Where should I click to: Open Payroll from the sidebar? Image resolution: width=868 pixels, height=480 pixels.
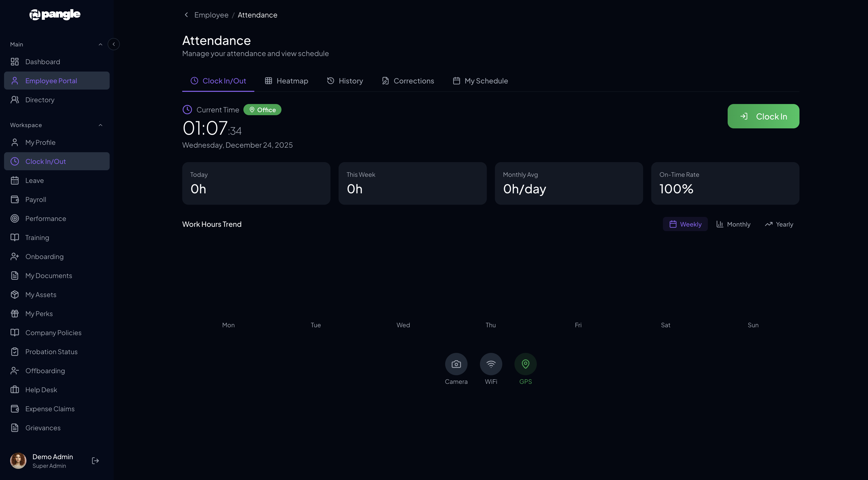[36, 199]
